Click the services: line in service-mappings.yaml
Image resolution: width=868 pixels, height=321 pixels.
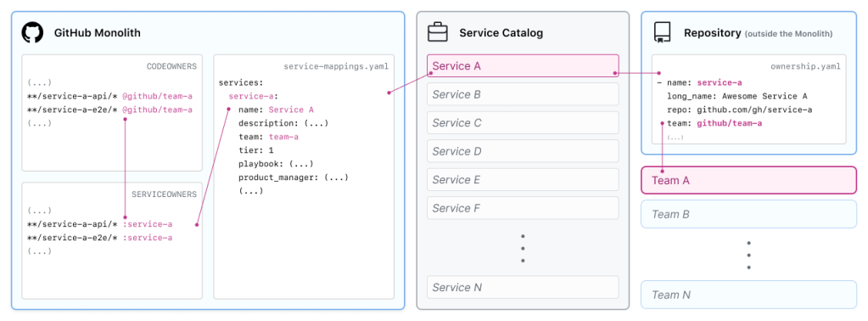(x=241, y=82)
